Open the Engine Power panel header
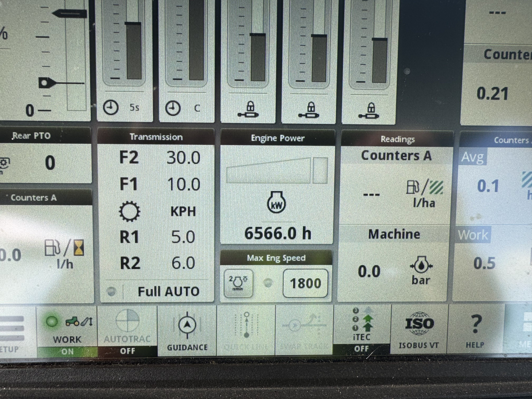The height and width of the screenshot is (399, 532). (277, 138)
